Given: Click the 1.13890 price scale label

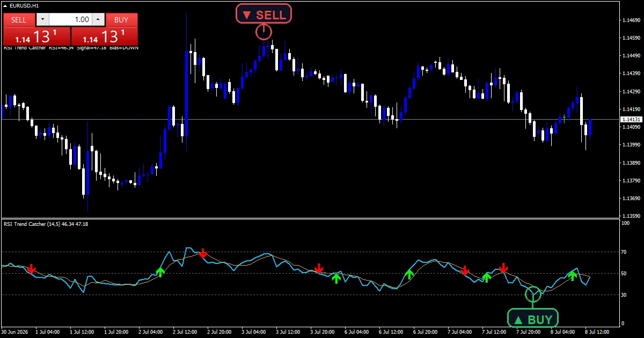Looking at the screenshot, I should [x=631, y=163].
